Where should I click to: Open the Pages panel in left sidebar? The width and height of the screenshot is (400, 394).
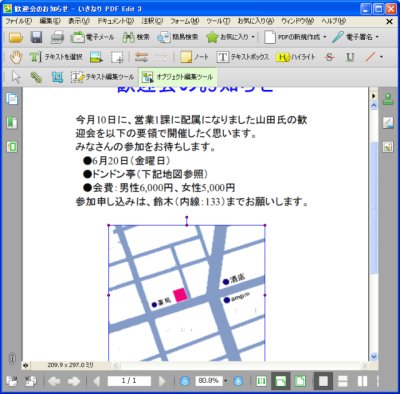pos(12,99)
